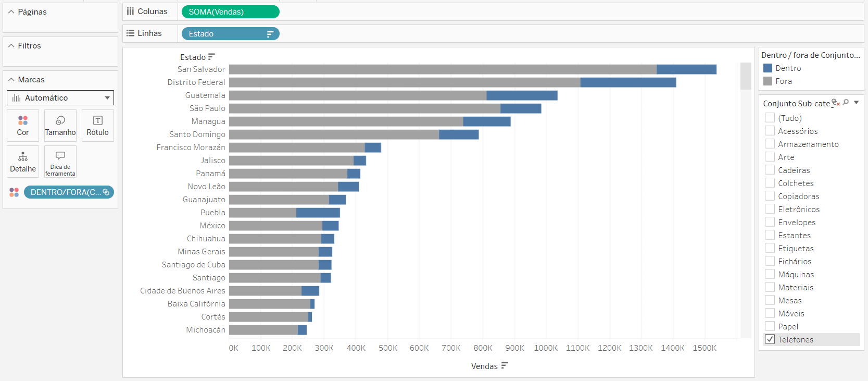The image size is (868, 381).
Task: Check the Armazenamento checkbox
Action: [770, 144]
